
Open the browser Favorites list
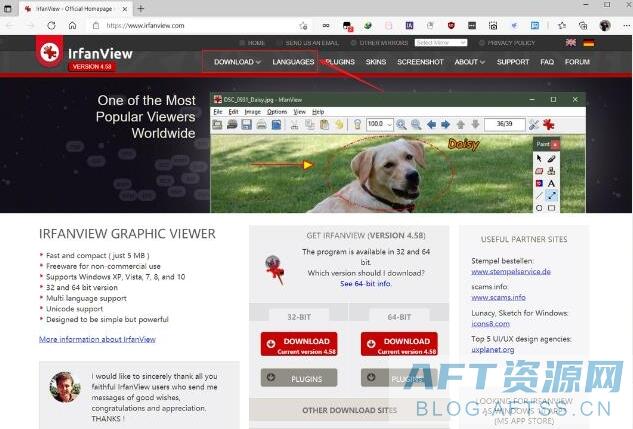pyautogui.click(x=562, y=26)
